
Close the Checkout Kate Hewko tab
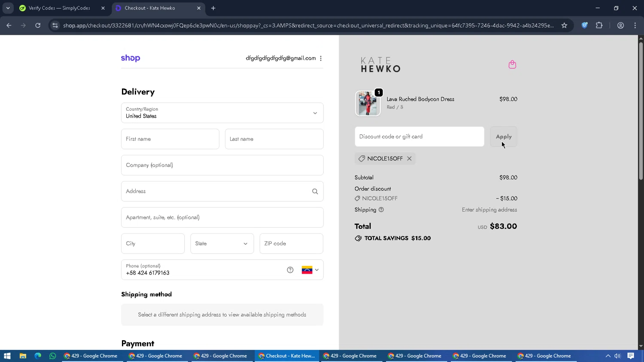(199, 8)
